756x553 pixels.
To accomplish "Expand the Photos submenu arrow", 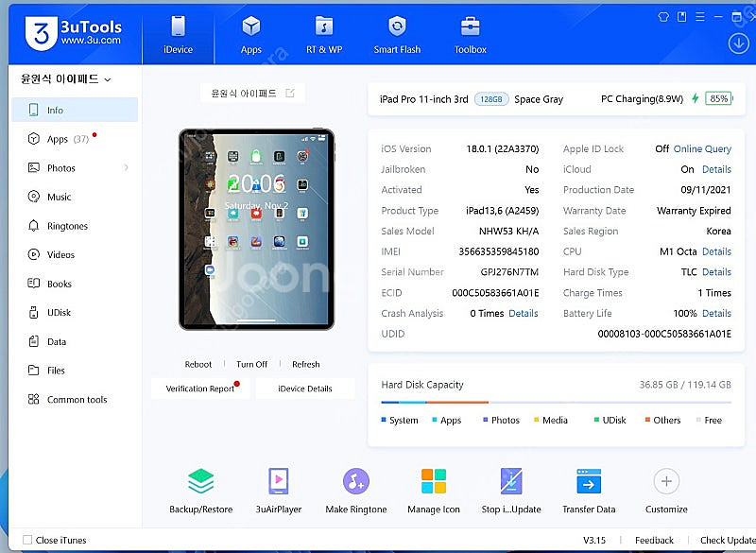I will (x=126, y=167).
